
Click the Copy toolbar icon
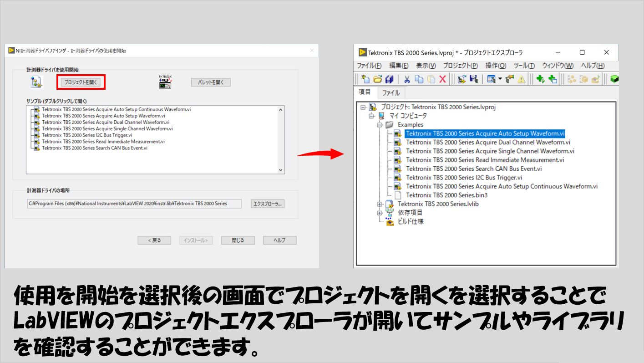click(419, 79)
